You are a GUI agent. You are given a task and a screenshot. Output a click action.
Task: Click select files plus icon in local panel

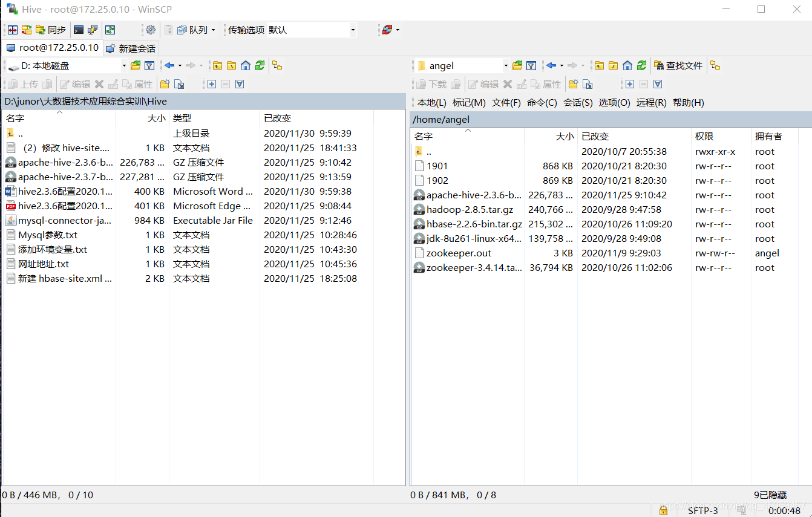[211, 84]
